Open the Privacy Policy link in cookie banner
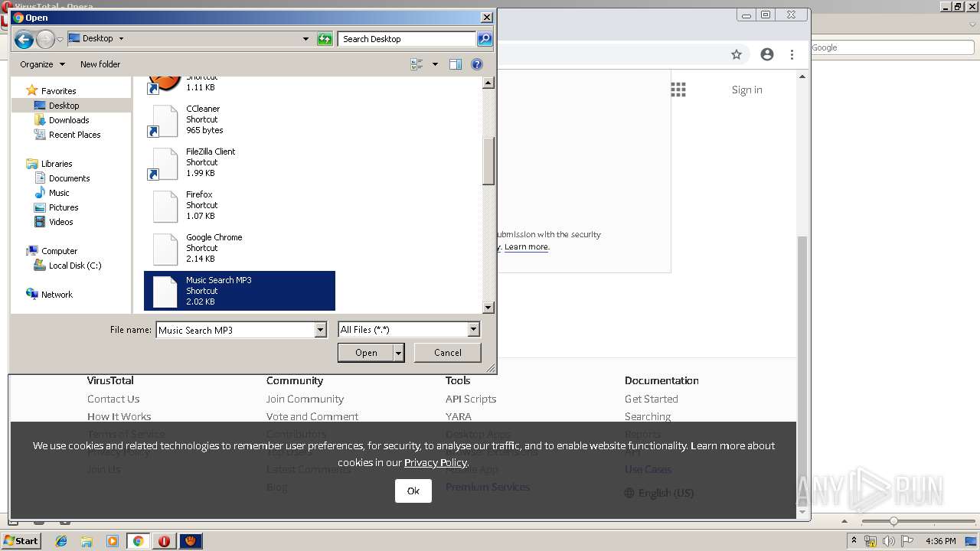This screenshot has height=551, width=980. coord(436,462)
